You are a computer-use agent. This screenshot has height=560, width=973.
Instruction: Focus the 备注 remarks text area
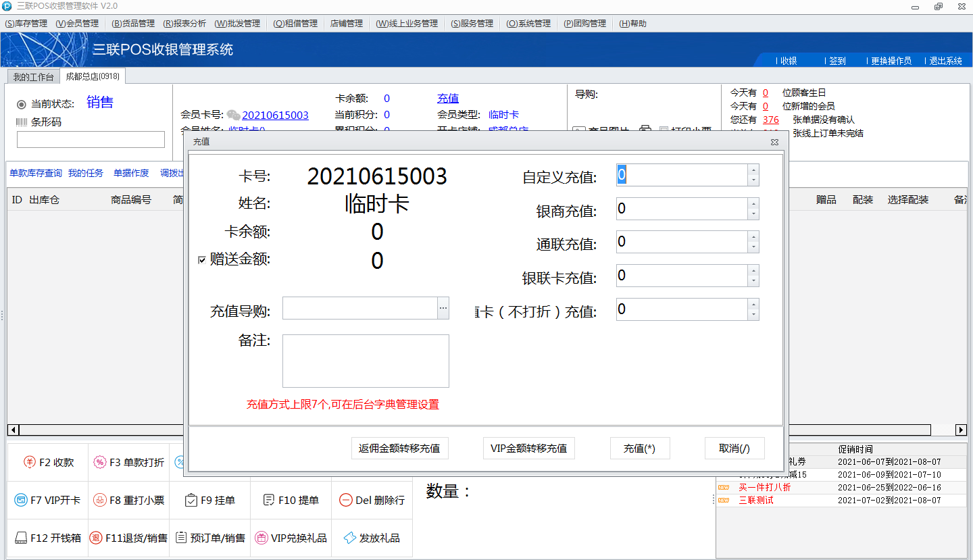(x=366, y=361)
